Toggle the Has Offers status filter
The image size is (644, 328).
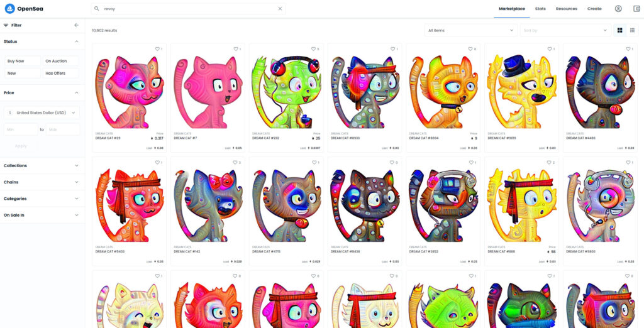[61, 74]
